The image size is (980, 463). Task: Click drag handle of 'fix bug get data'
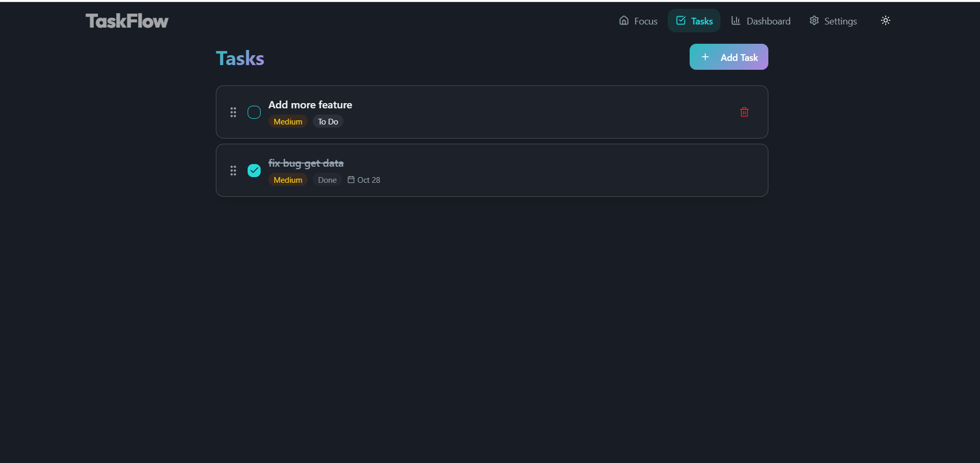(233, 170)
